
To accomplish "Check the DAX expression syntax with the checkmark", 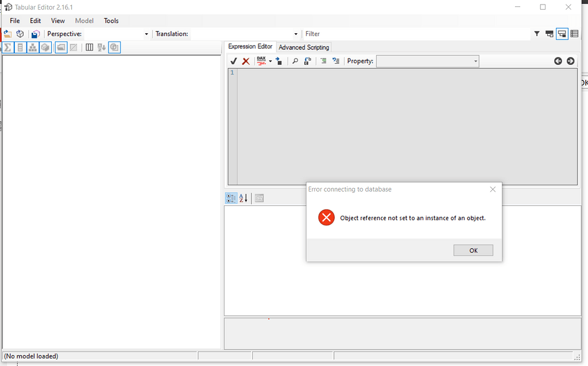I will click(x=233, y=61).
